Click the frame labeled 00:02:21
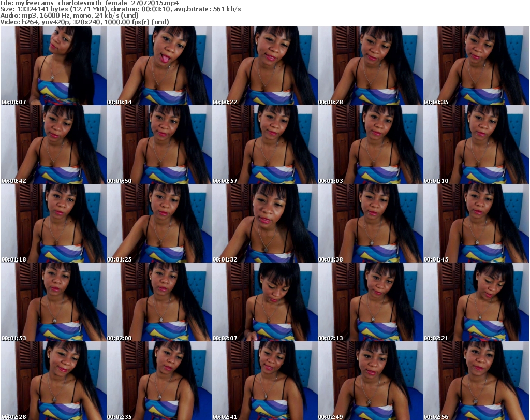 476,302
